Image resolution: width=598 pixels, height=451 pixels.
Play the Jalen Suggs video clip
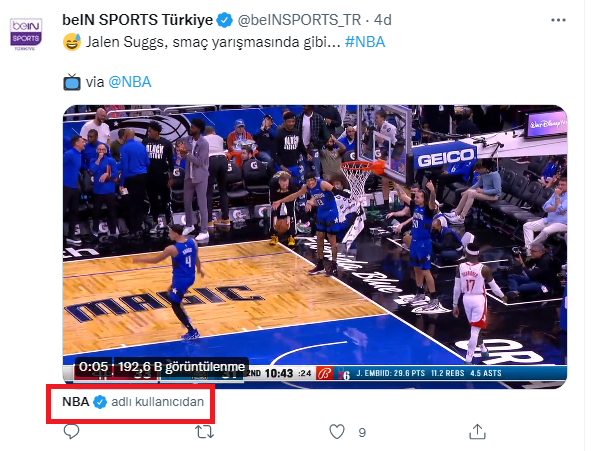315,247
